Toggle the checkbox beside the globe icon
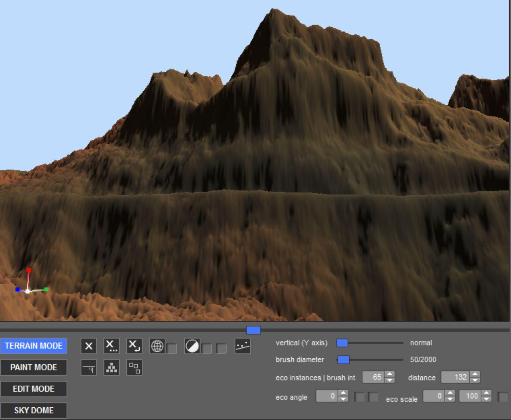The height and width of the screenshot is (420, 511). 172,348
